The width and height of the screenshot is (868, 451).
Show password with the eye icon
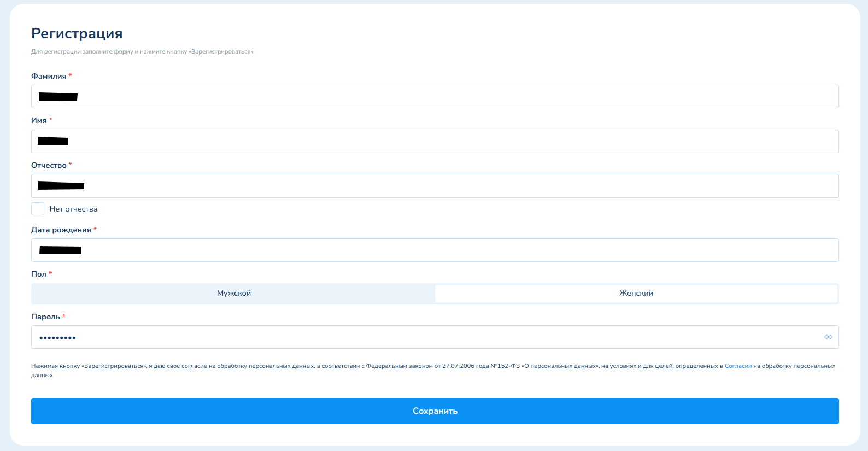828,337
